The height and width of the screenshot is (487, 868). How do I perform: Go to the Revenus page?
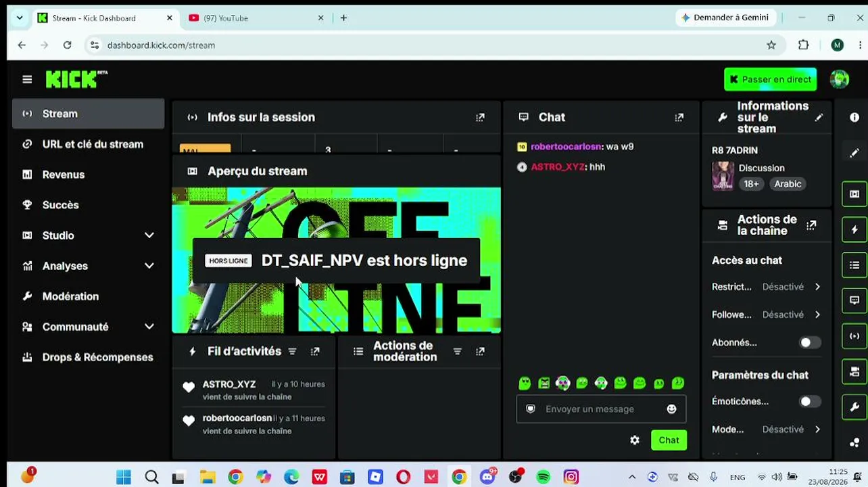tap(88, 175)
